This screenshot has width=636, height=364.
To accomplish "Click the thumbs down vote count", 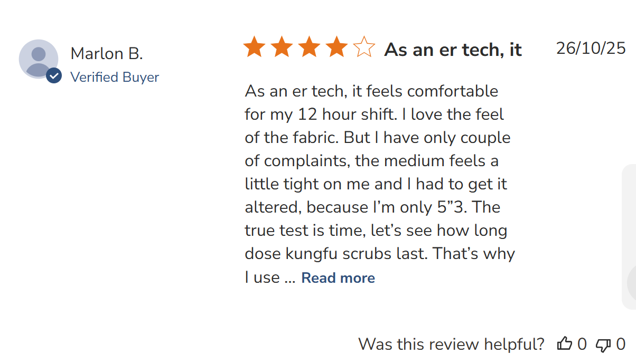I will [x=621, y=344].
